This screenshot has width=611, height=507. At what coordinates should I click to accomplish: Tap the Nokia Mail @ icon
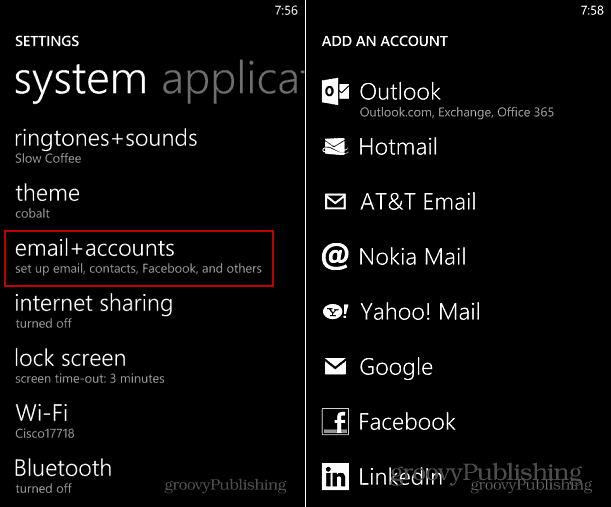pos(335,256)
